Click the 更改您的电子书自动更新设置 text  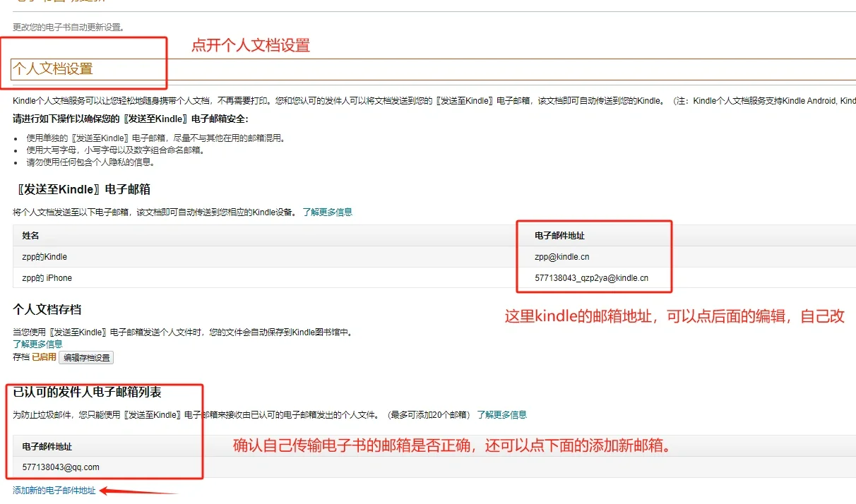click(69, 28)
